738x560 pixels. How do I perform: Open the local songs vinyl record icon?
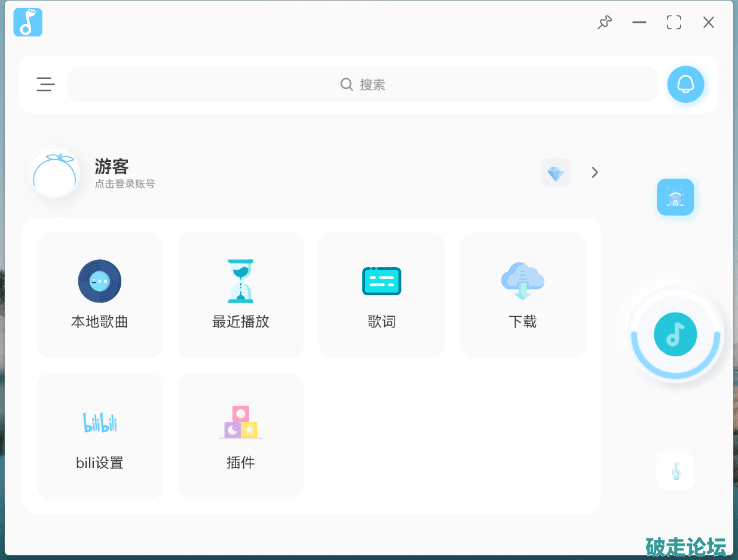pos(100,281)
